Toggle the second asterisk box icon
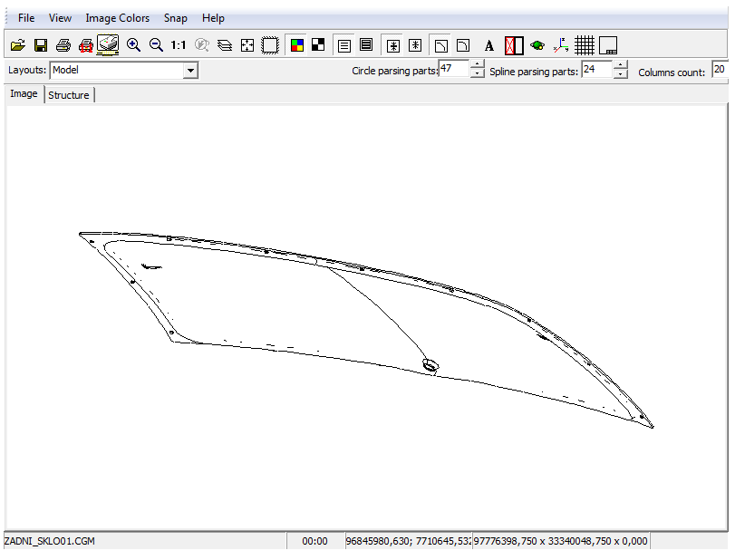Screen dimensions: 735x560 click(x=415, y=45)
